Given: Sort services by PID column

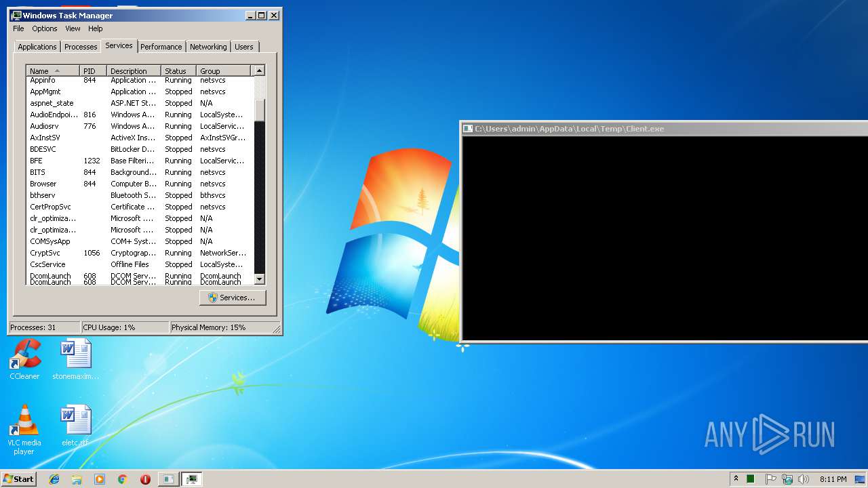Looking at the screenshot, I should point(93,70).
